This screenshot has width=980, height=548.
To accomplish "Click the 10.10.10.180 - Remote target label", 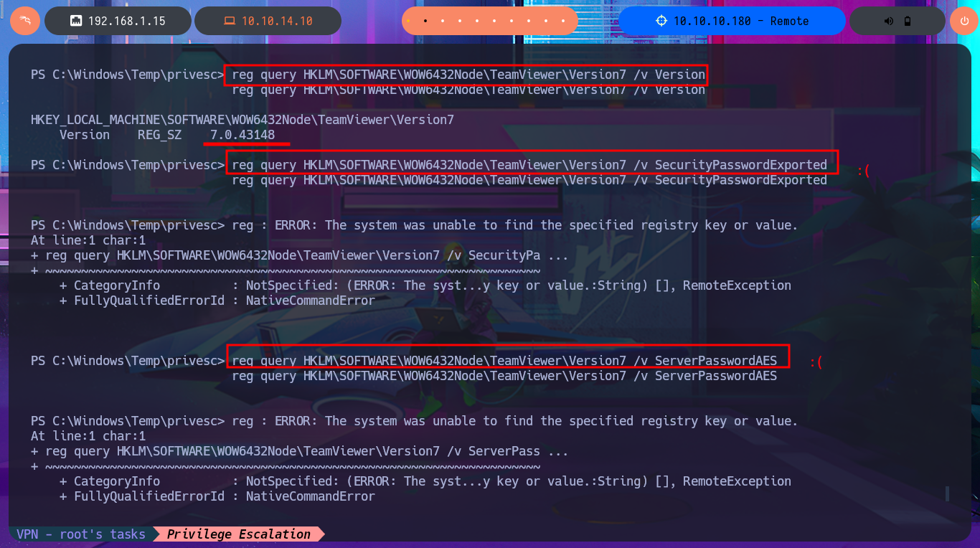I will click(x=741, y=22).
